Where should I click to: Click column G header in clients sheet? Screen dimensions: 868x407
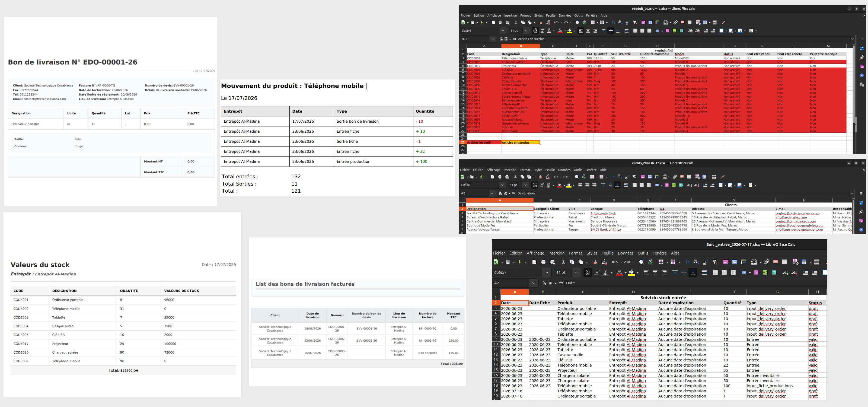point(733,200)
